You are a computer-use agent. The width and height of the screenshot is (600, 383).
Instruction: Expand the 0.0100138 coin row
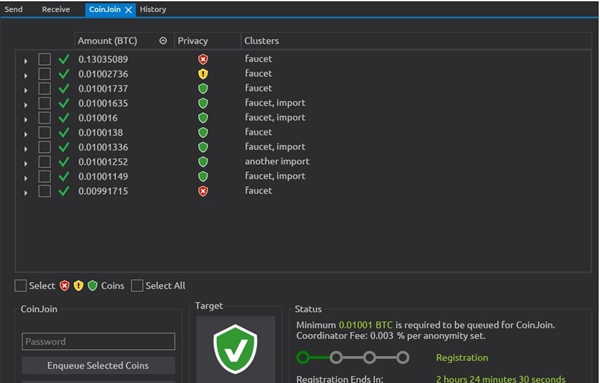tap(26, 134)
